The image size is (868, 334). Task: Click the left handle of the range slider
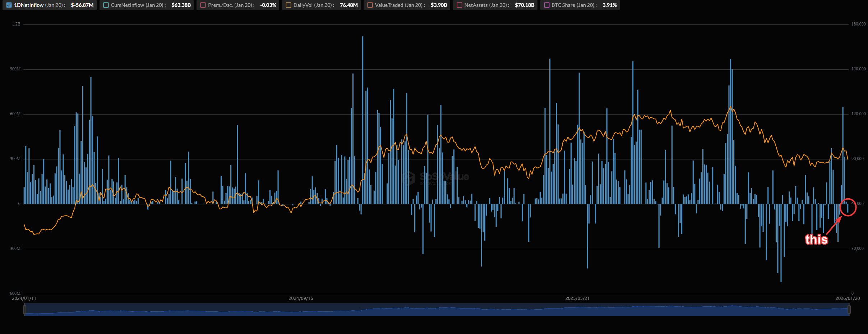(x=24, y=309)
